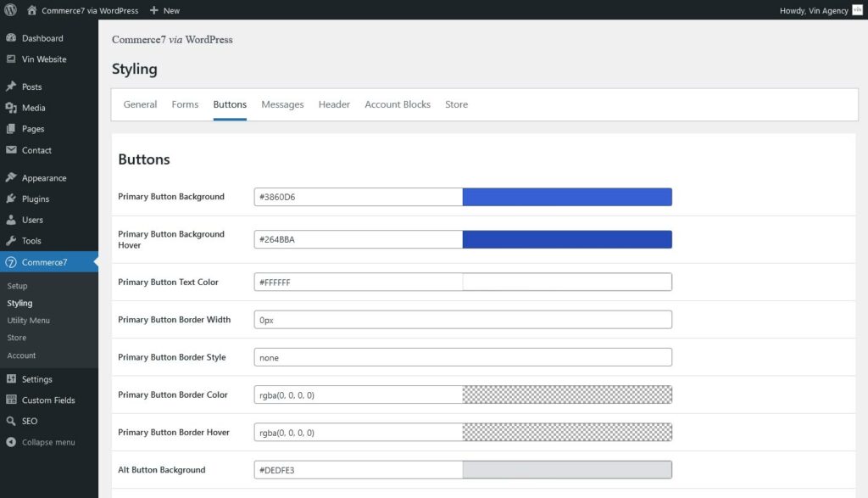Switch to the Account Blocks tab
The width and height of the screenshot is (868, 498).
[x=398, y=104]
